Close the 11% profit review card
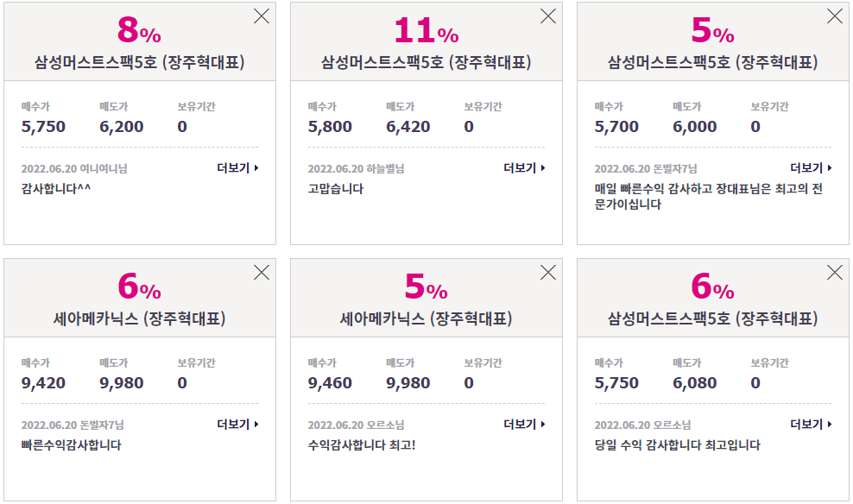The width and height of the screenshot is (853, 504). [x=548, y=16]
